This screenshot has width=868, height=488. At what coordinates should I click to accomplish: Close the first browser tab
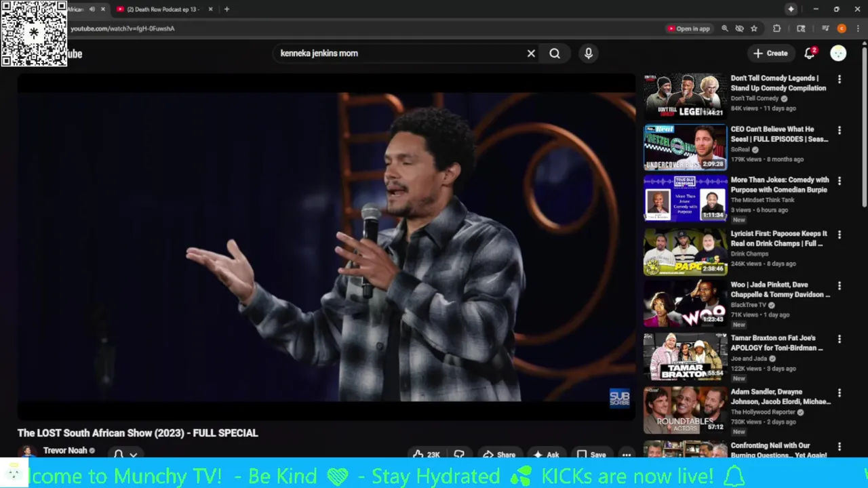click(x=103, y=9)
